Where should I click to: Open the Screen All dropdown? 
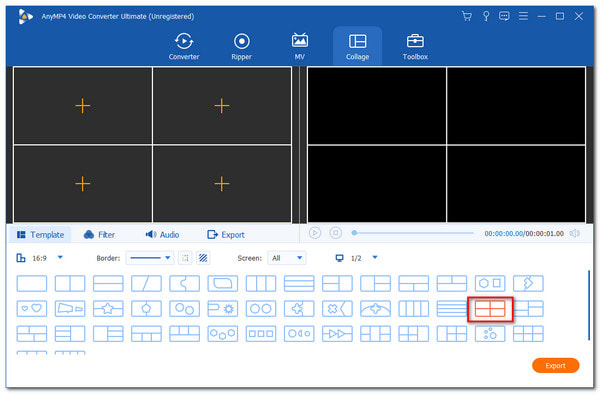(x=287, y=258)
